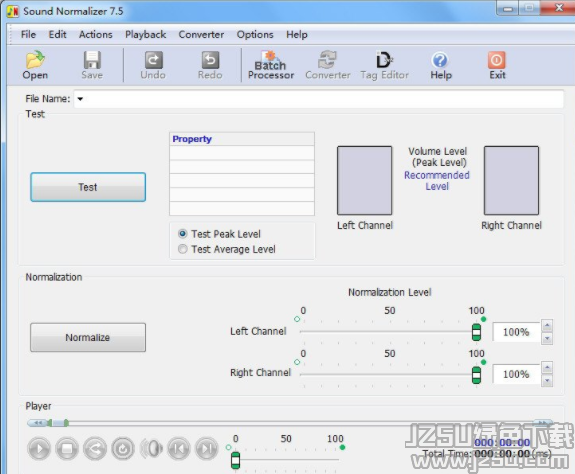Screen dimensions: 575x474
Task: Open the Help menu
Action: click(x=297, y=34)
